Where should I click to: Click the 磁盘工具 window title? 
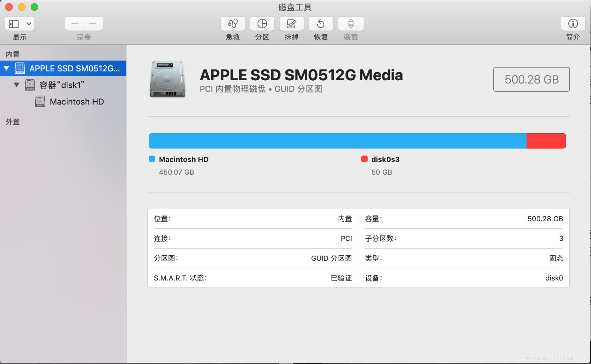[295, 7]
